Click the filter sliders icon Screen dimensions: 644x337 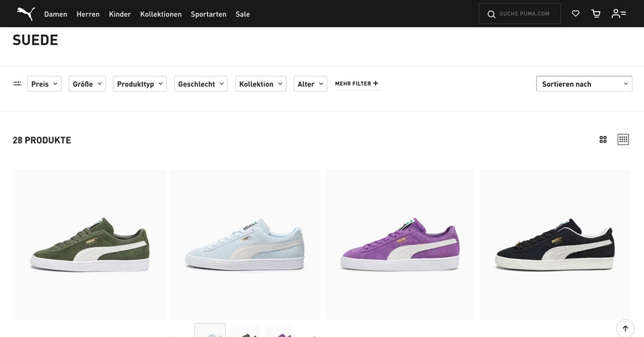click(17, 83)
